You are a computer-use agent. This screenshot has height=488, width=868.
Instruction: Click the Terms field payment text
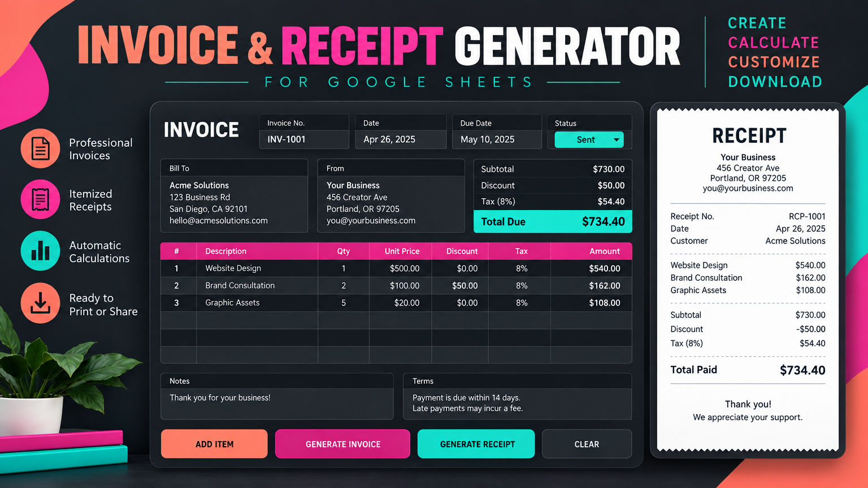467,403
